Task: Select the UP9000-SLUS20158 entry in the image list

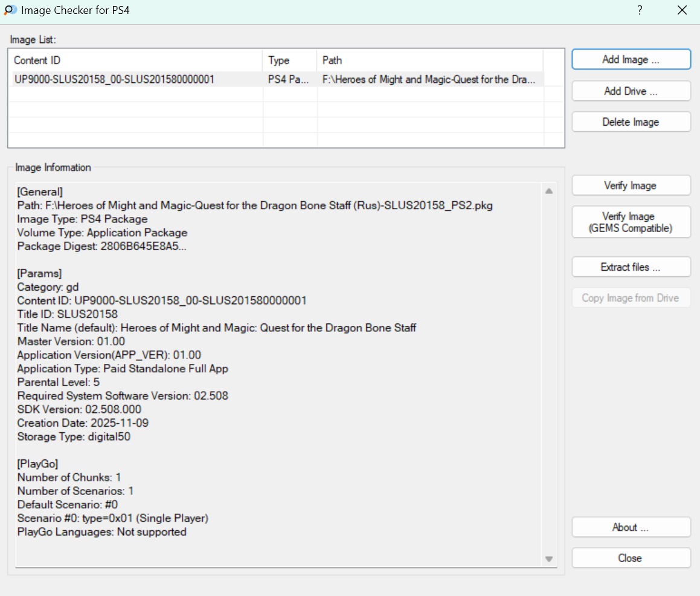Action: point(114,79)
